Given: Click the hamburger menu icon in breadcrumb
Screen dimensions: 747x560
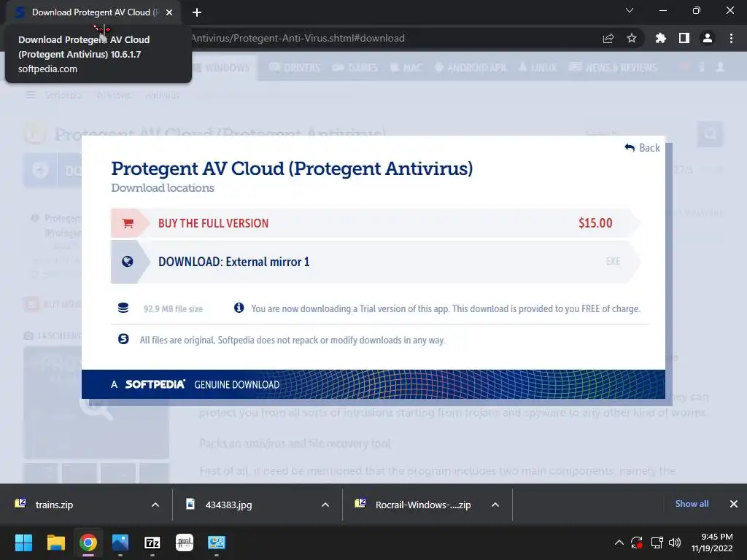Looking at the screenshot, I should click(31, 95).
